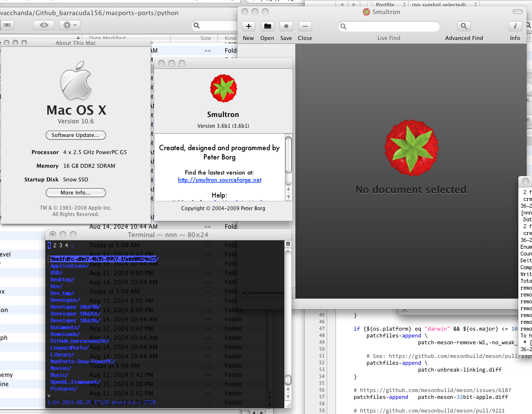Click the Smultron strawberry icon in About window
Image resolution: width=532 pixels, height=414 pixels.
[223, 88]
